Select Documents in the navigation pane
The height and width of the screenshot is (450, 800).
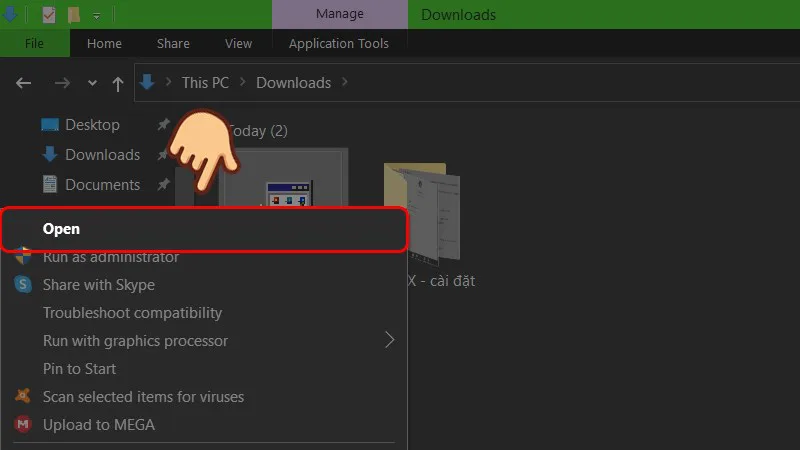(x=102, y=185)
